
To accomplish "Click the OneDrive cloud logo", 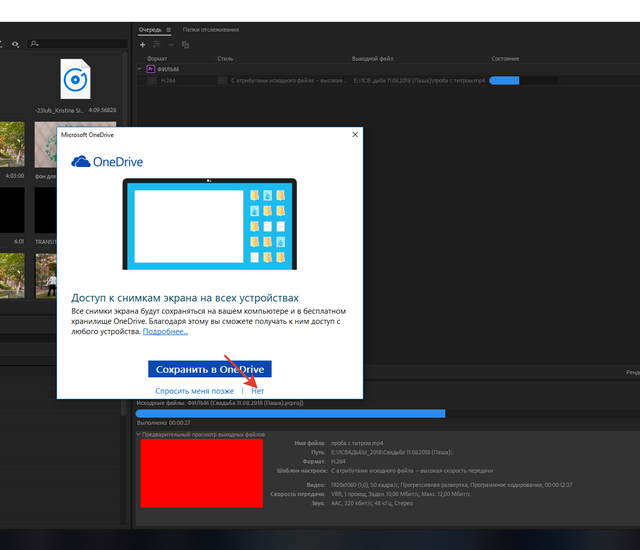I will click(81, 162).
